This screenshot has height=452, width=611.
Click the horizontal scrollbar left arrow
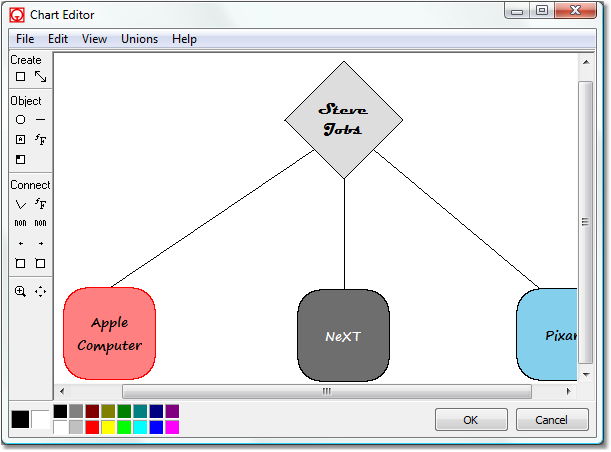click(62, 391)
